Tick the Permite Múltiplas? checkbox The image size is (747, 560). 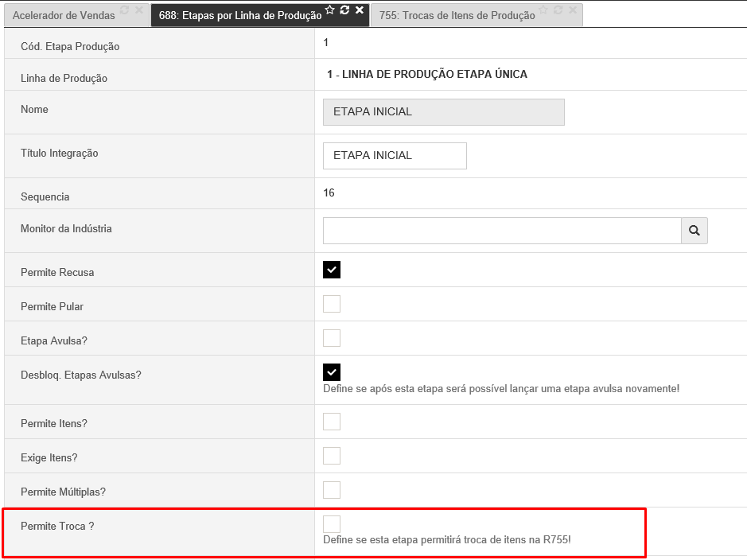332,490
